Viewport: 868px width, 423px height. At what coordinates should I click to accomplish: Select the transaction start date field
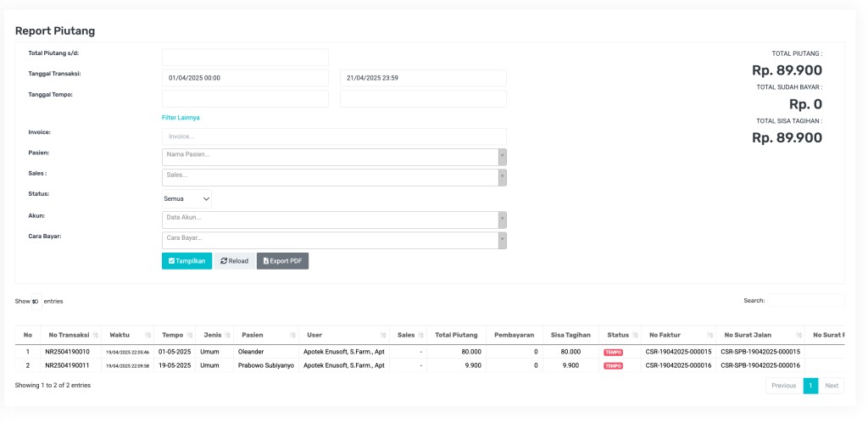[245, 78]
